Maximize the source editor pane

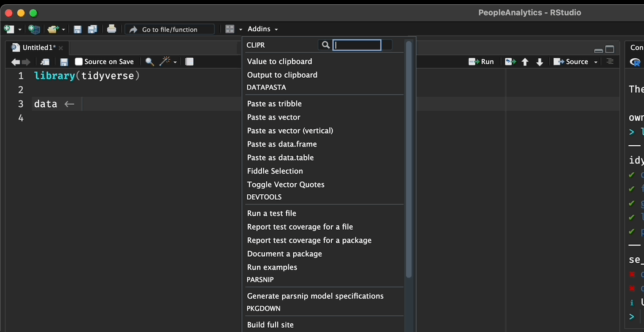click(610, 49)
